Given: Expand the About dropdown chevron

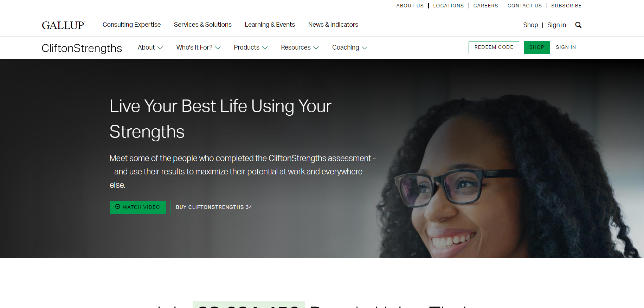Looking at the screenshot, I should 160,48.
